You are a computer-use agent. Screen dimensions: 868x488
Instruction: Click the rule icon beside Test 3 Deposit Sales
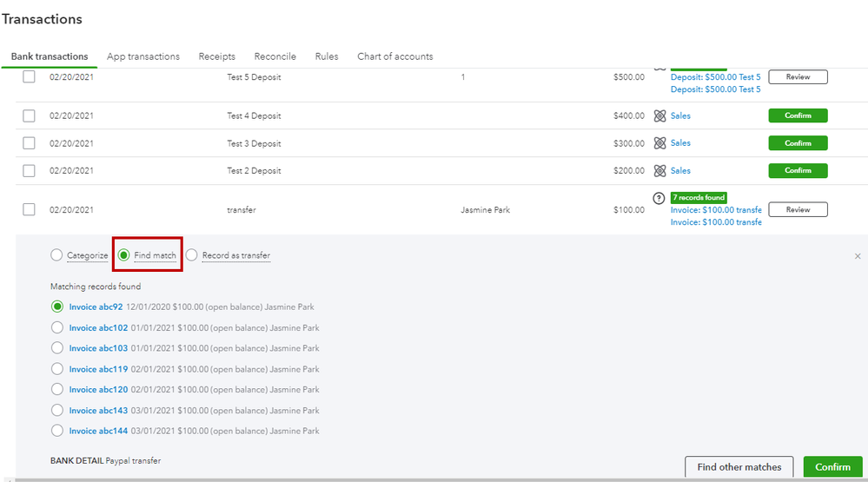tap(660, 143)
